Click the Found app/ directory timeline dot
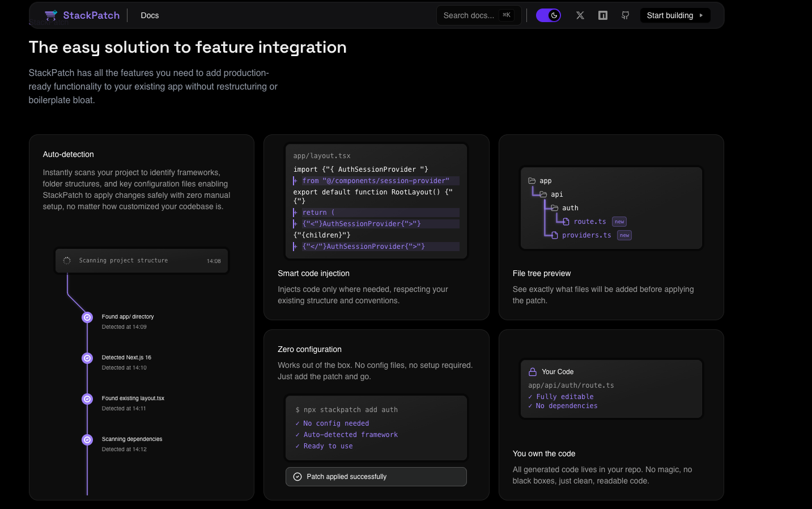The width and height of the screenshot is (812, 509). 87,317
